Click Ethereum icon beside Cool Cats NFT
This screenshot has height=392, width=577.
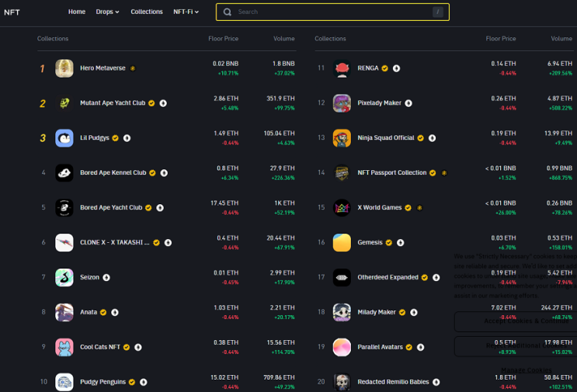pos(138,347)
